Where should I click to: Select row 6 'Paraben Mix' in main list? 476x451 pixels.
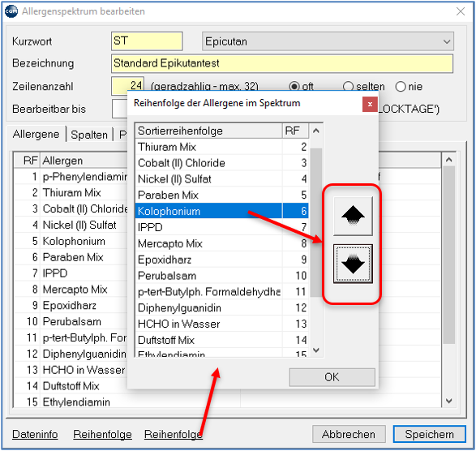pos(71,257)
